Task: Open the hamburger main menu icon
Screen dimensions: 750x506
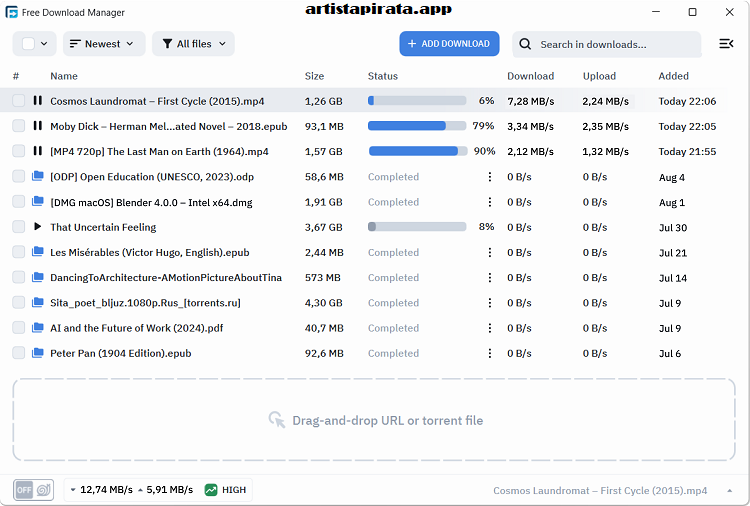Action: (x=726, y=44)
